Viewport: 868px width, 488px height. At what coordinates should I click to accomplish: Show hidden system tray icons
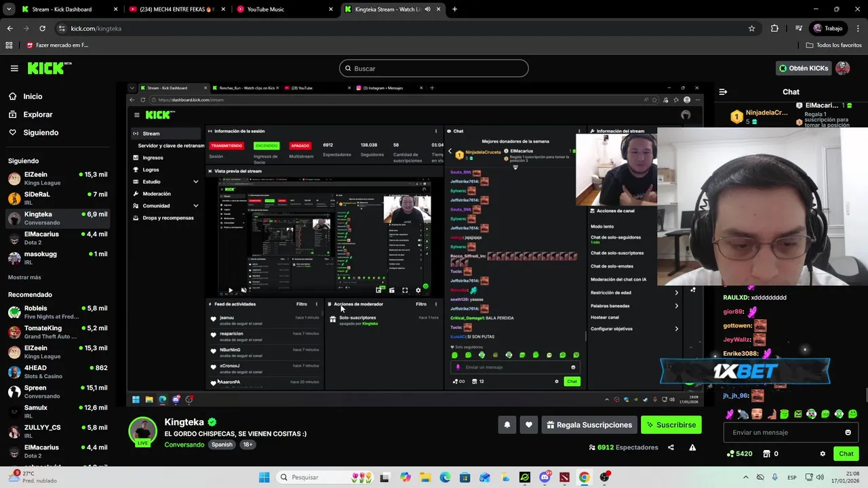745,477
